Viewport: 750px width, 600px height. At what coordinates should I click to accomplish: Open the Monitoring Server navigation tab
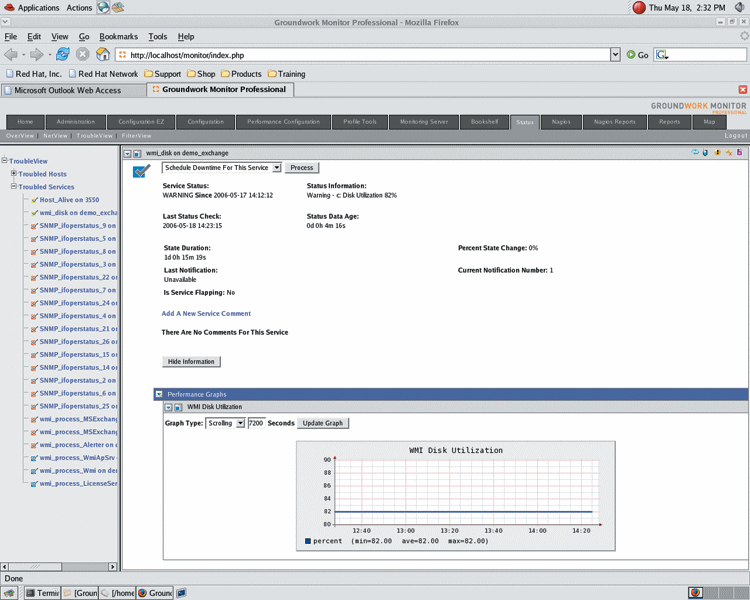click(x=424, y=122)
